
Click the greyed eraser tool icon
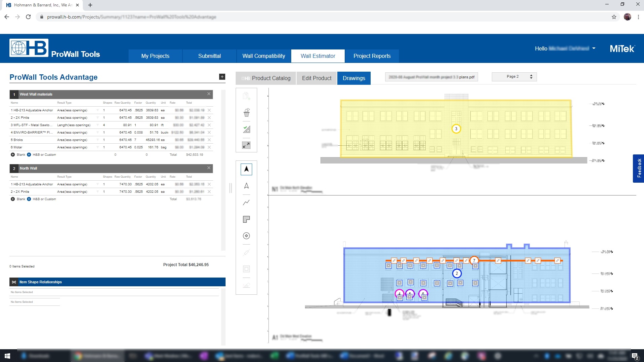click(x=246, y=285)
